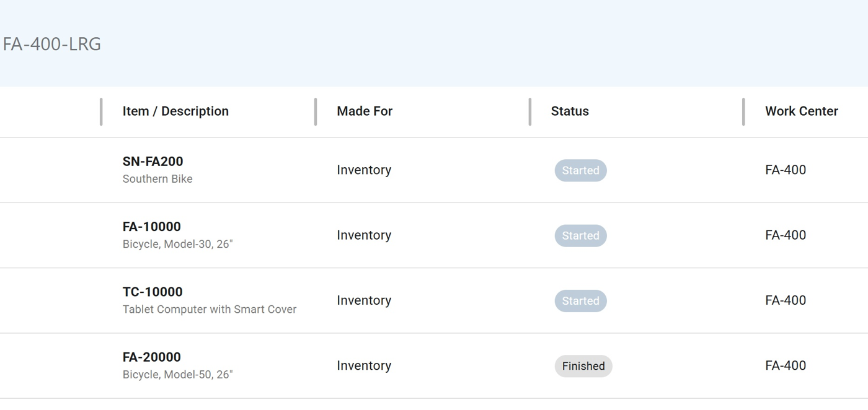Image resolution: width=868 pixels, height=410 pixels.
Task: Click work center FA-400 in FA-10000 row
Action: pos(786,235)
